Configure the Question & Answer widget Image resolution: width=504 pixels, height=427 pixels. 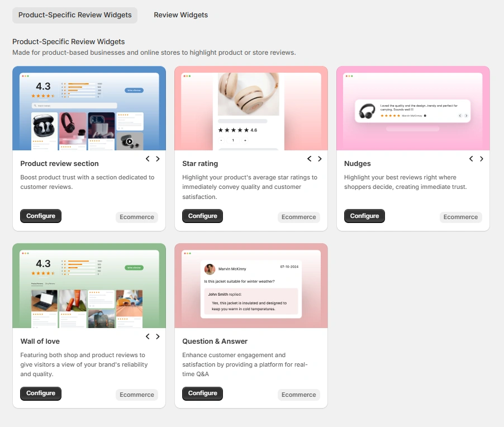[202, 393]
